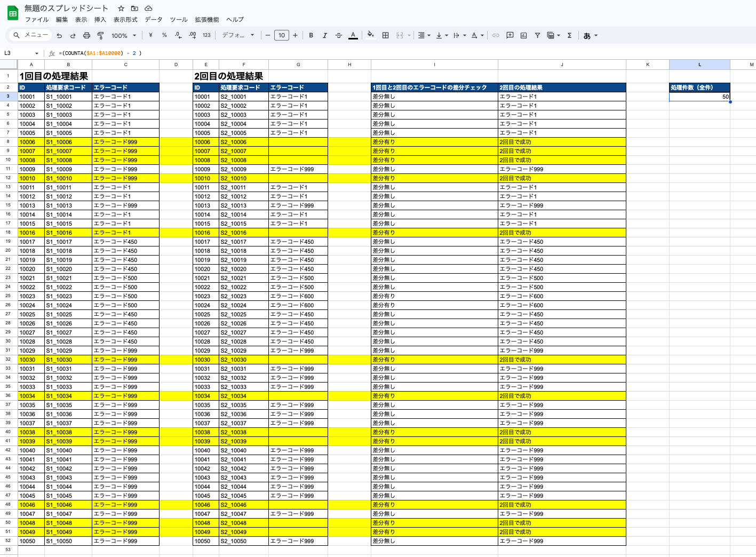Insert a comment
The width and height of the screenshot is (756, 557).
pyautogui.click(x=510, y=35)
